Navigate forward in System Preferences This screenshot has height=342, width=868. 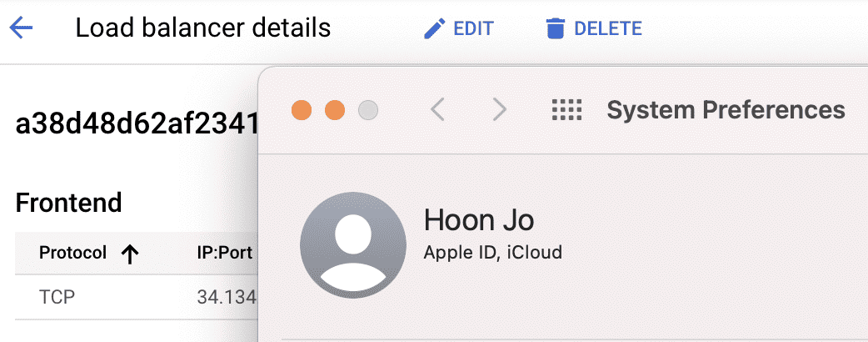(499, 110)
